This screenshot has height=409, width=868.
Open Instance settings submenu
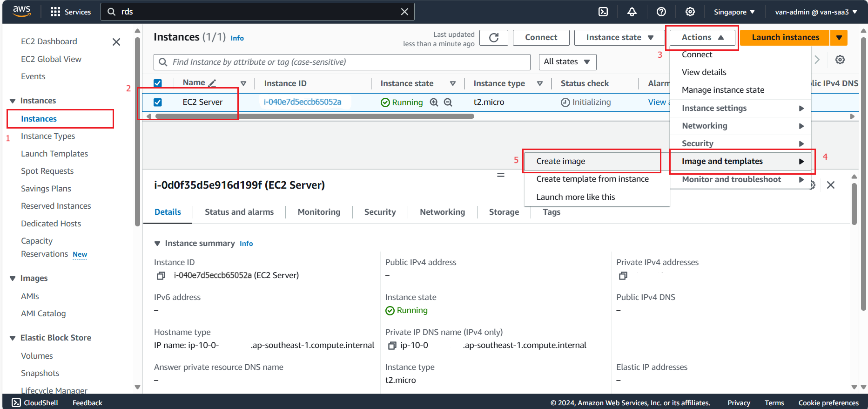[740, 108]
